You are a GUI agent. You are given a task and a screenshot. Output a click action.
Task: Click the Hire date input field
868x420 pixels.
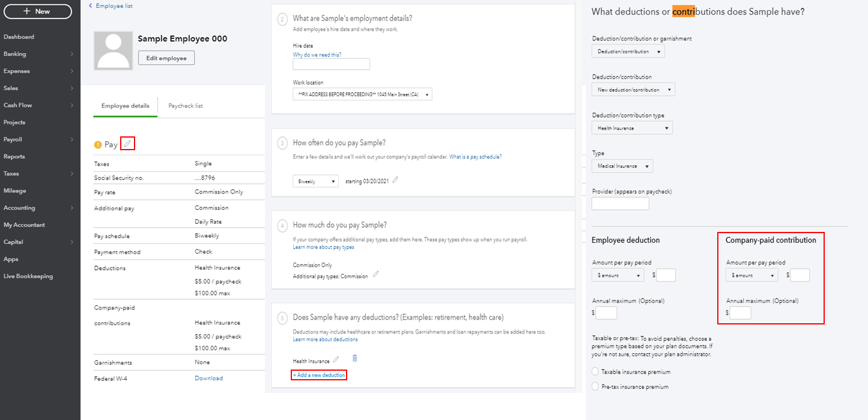pyautogui.click(x=331, y=64)
